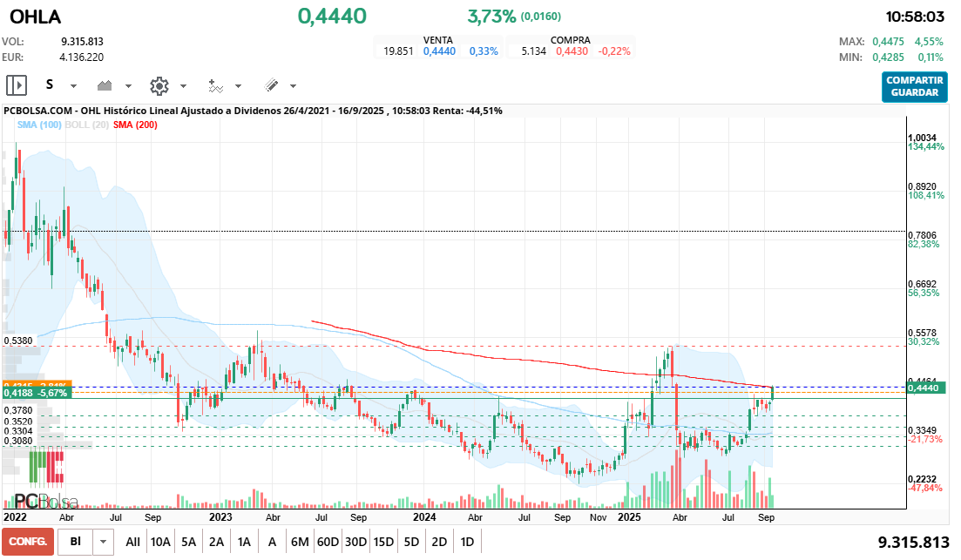Toggle the side panel icon

pos(17,85)
